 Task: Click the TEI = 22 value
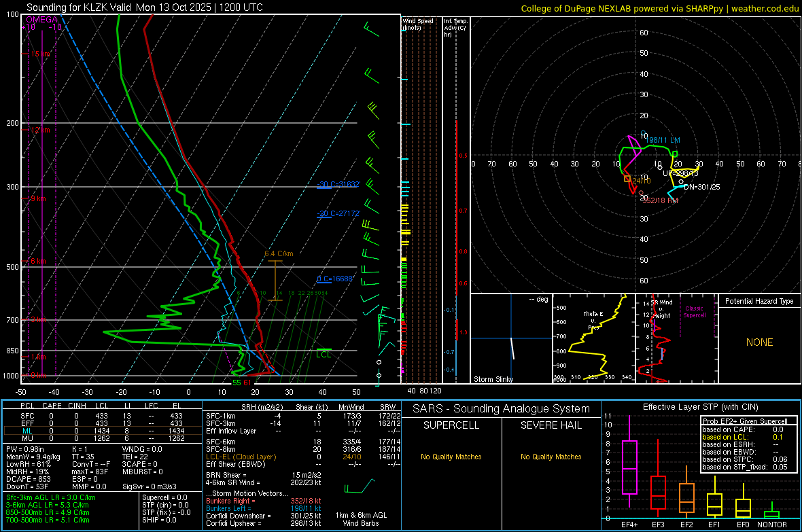pyautogui.click(x=135, y=457)
